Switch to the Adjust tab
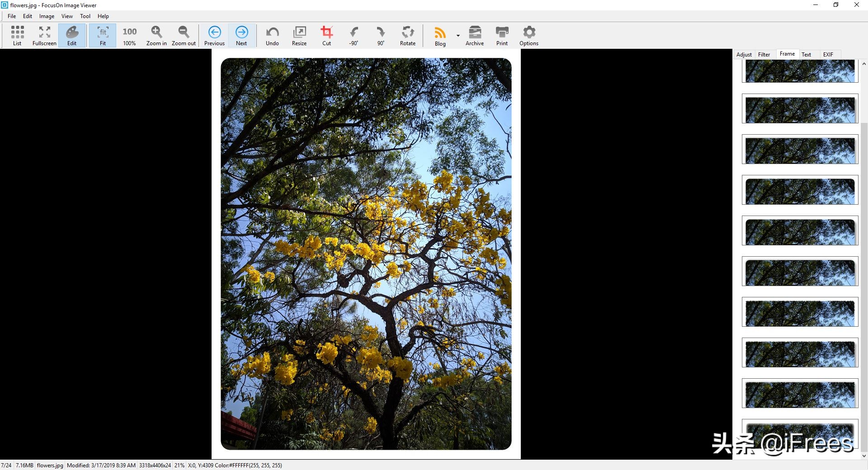 pyautogui.click(x=744, y=55)
